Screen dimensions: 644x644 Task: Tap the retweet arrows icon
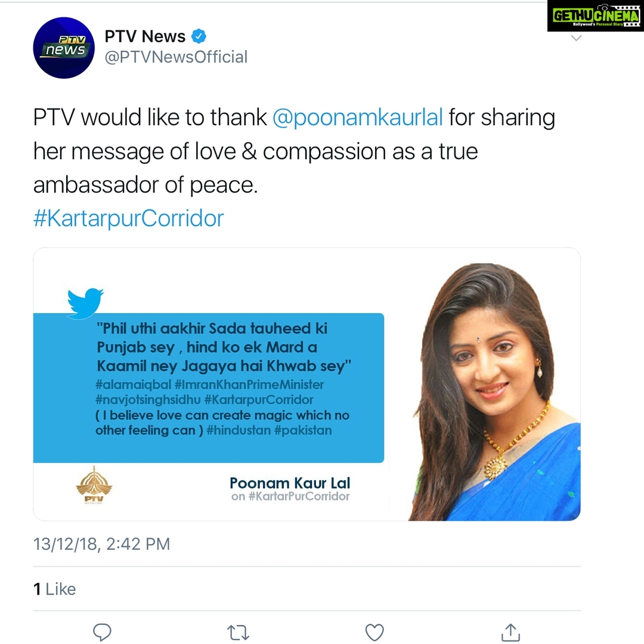click(238, 633)
